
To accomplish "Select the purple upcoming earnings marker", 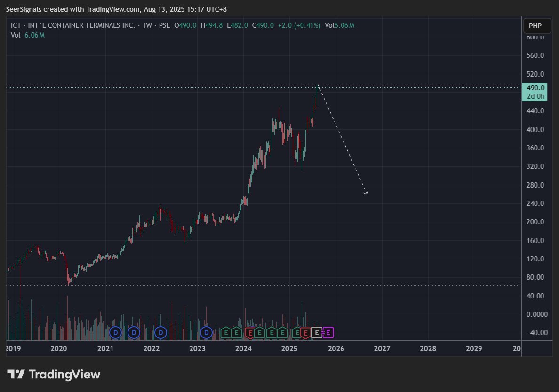I will 328,333.
